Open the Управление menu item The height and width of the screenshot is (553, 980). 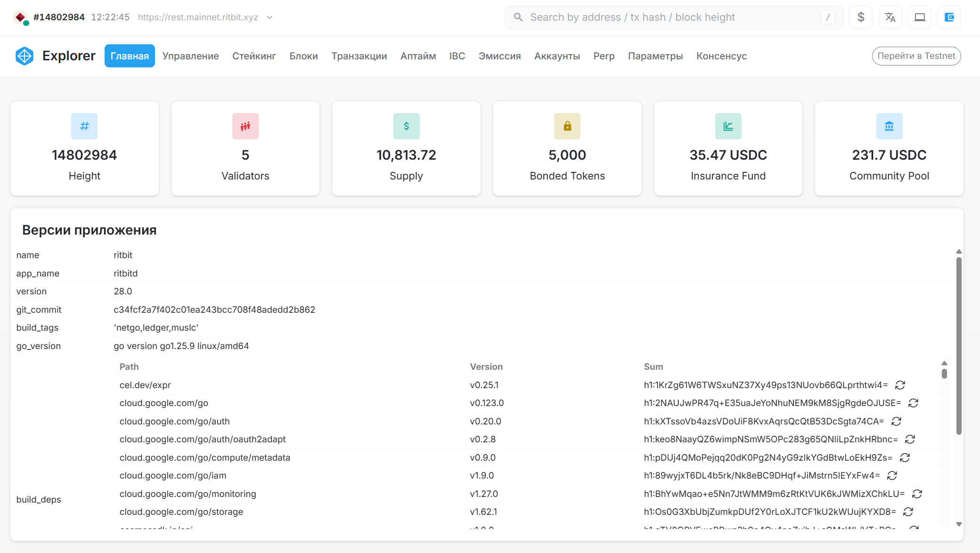tap(191, 56)
